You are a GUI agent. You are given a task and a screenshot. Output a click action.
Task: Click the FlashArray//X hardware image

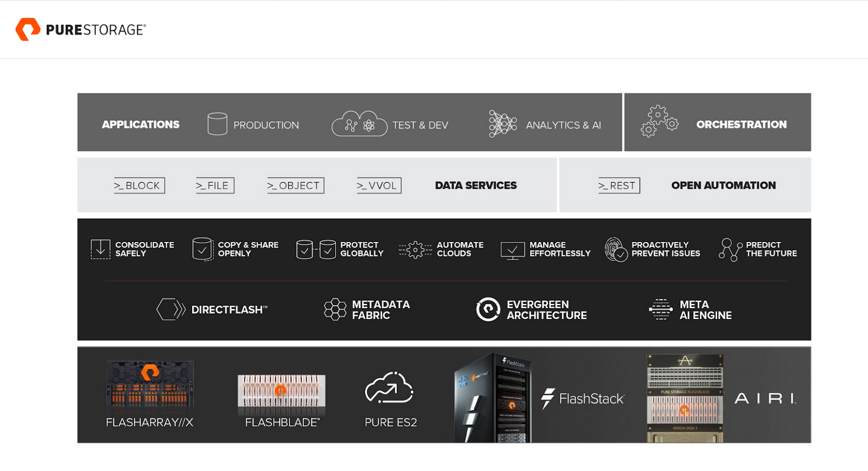[x=150, y=385]
